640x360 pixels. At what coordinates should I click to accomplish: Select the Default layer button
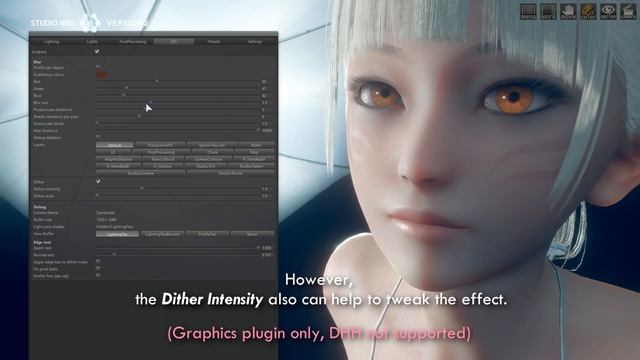[115, 145]
